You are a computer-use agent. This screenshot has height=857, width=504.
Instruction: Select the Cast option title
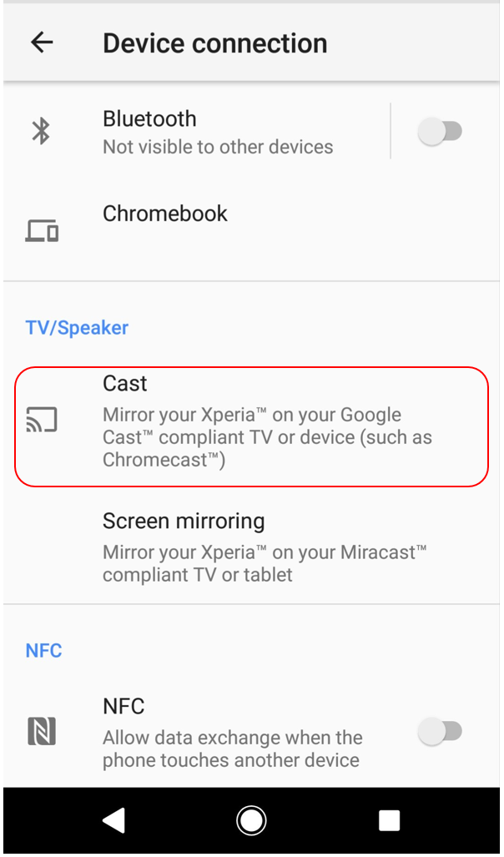125,384
